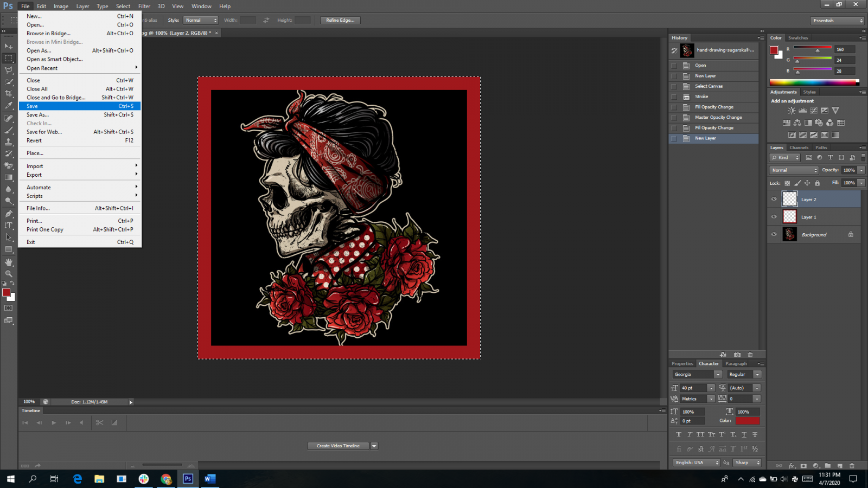Viewport: 868px width, 488px height.
Task: Open Photoshop from the Windows taskbar
Action: (x=188, y=479)
